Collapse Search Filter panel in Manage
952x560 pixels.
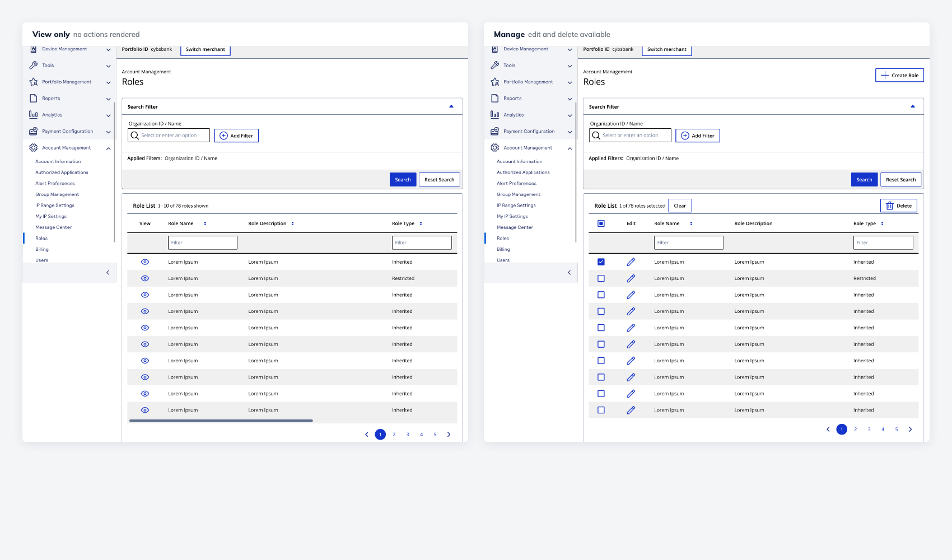click(913, 106)
